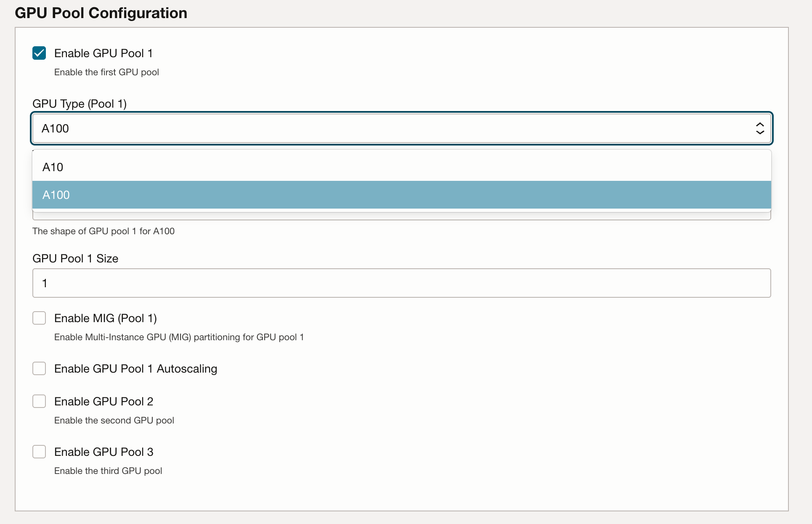Click the GPU Pool Configuration heading
The width and height of the screenshot is (812, 524).
101,13
